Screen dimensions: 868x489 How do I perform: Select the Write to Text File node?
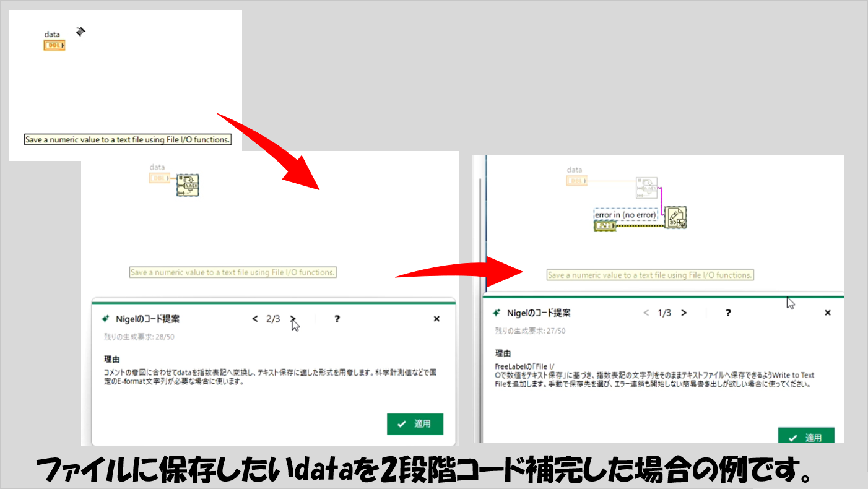pyautogui.click(x=675, y=218)
